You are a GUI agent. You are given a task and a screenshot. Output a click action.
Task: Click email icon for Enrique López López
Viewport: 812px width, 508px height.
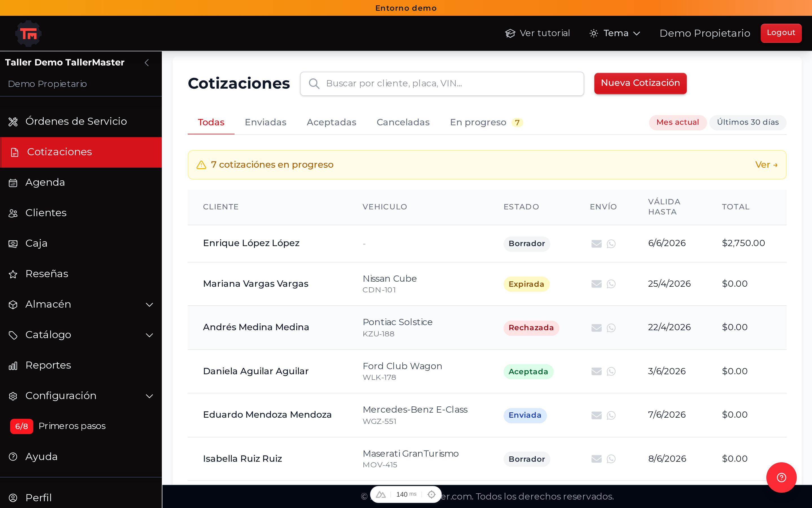tap(596, 244)
